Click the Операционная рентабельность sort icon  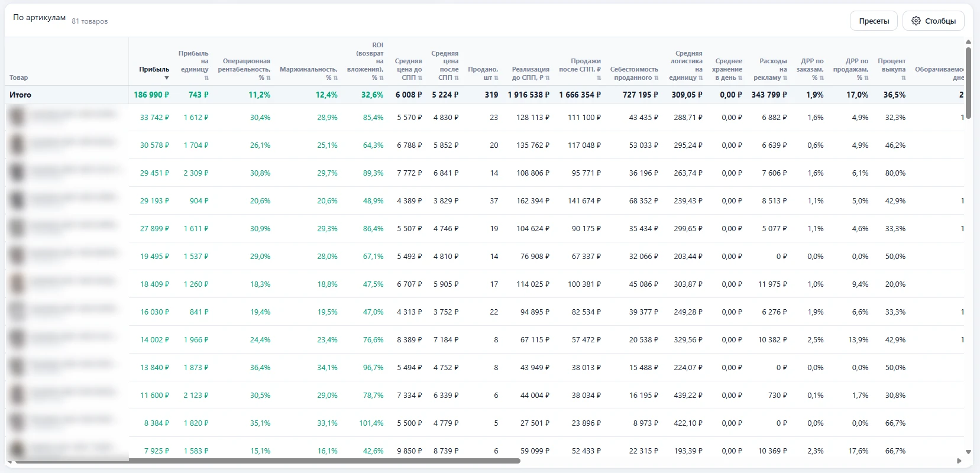click(x=269, y=78)
